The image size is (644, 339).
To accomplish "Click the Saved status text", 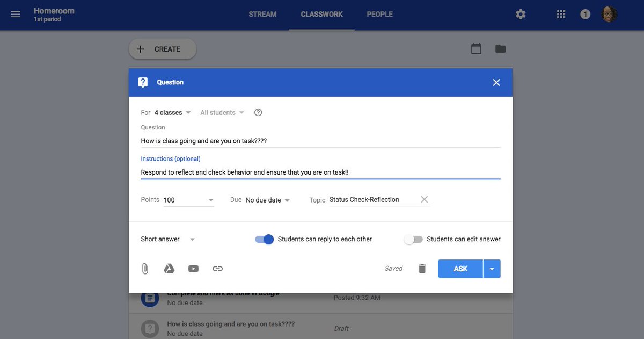I will [x=393, y=269].
